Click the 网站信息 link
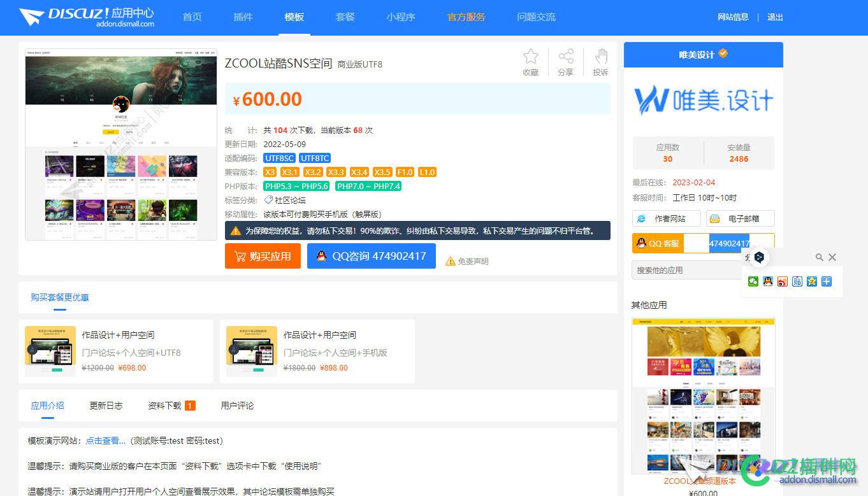The width and height of the screenshot is (868, 496). point(733,17)
